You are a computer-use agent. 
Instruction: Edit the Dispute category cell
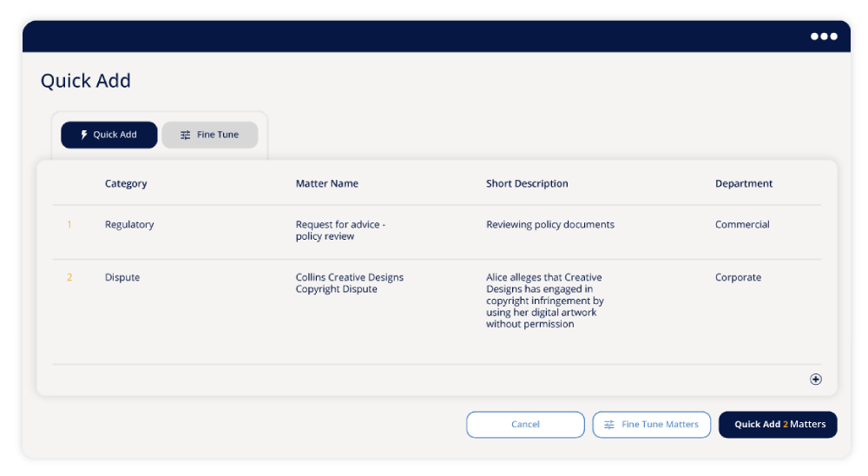click(x=122, y=278)
